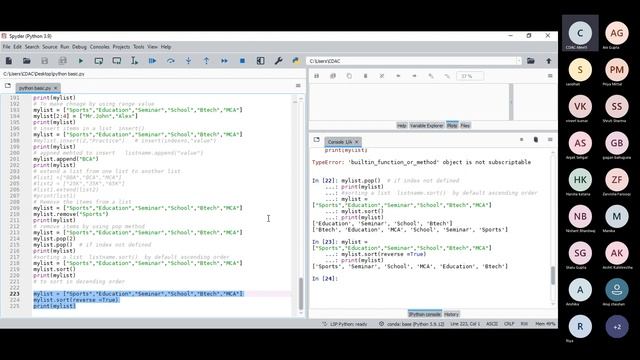Show the previous plot
This screenshot has width=640, height=360.
click(x=398, y=76)
